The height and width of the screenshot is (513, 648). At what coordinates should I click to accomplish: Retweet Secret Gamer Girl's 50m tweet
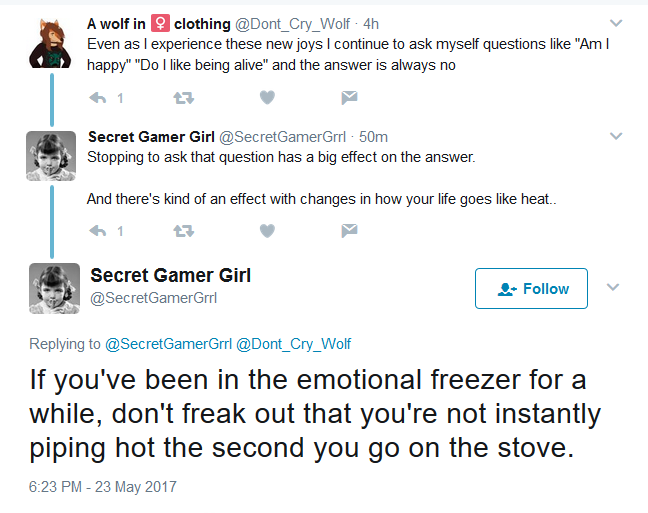183,231
